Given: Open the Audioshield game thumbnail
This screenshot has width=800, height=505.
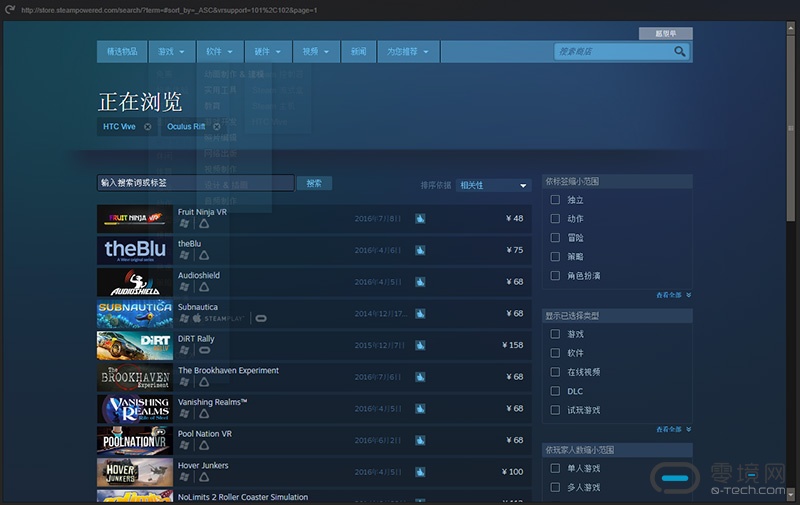Looking at the screenshot, I should tap(135, 282).
